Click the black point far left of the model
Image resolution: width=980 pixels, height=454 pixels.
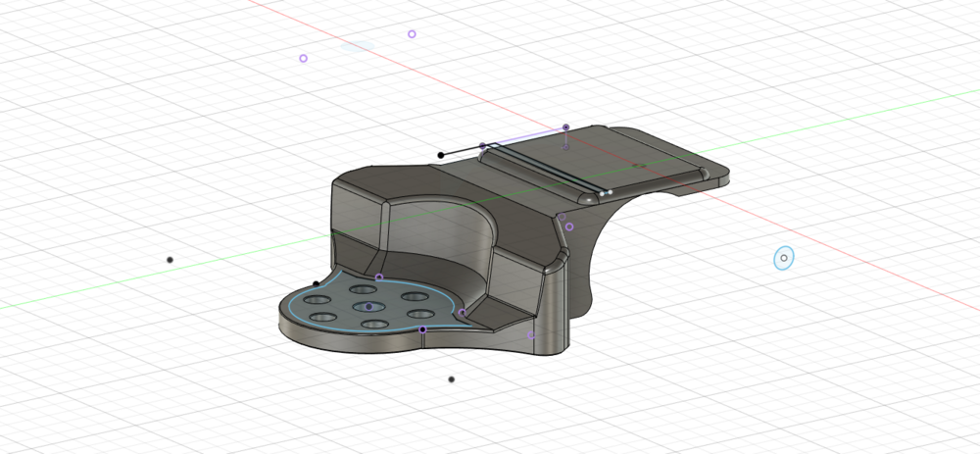[170, 260]
